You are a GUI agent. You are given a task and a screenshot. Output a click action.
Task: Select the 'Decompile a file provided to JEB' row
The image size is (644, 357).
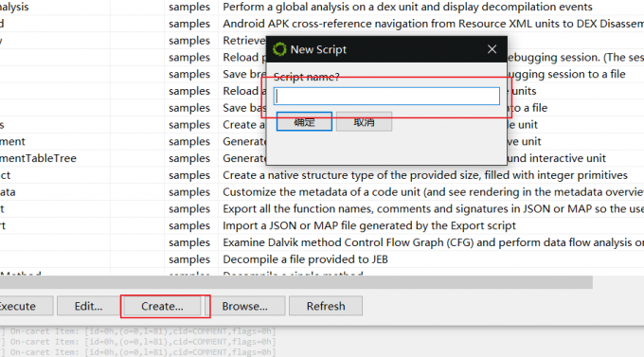[x=322, y=259]
